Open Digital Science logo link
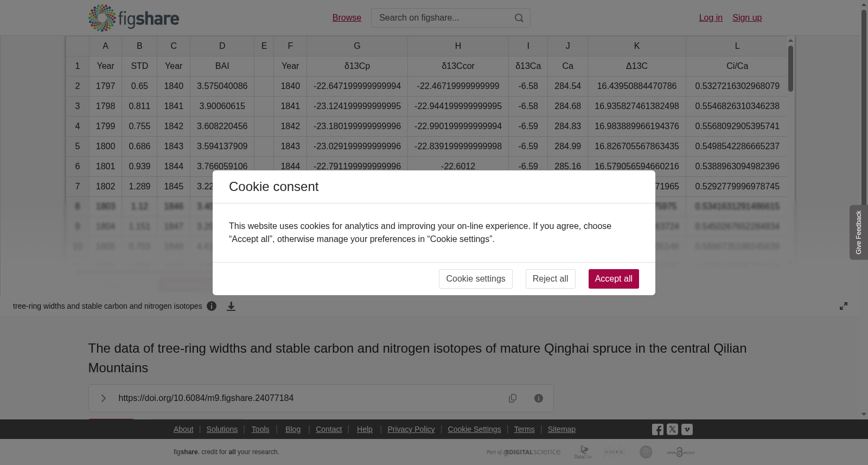868x465 pixels. tap(524, 452)
